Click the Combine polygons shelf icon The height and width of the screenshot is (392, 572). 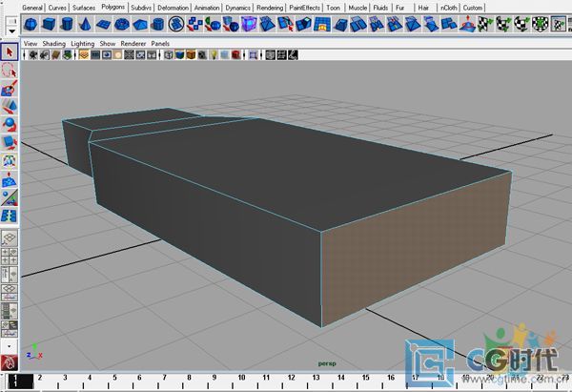(194, 25)
